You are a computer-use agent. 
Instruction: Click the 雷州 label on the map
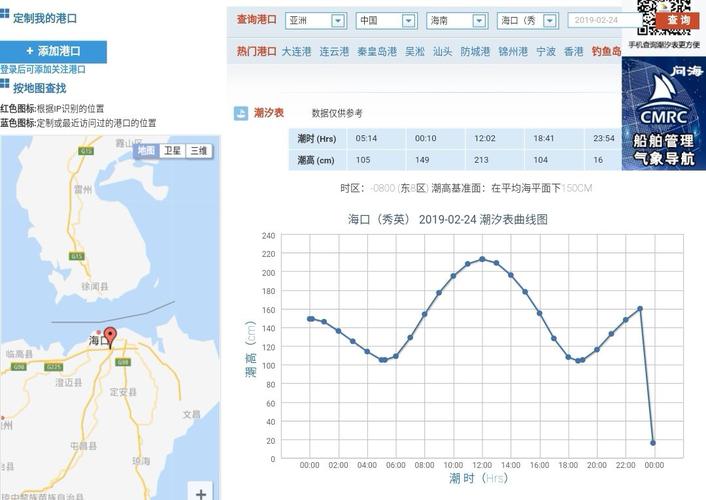tap(83, 190)
